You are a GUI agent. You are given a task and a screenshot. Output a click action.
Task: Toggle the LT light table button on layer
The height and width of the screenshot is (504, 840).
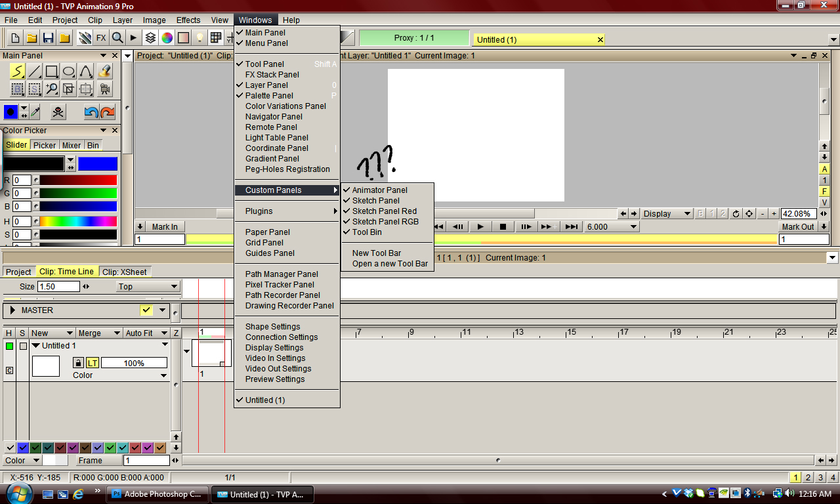(93, 363)
